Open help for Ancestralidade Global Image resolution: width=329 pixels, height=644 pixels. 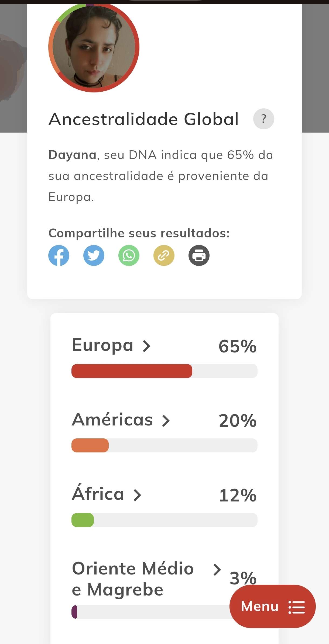pyautogui.click(x=264, y=119)
